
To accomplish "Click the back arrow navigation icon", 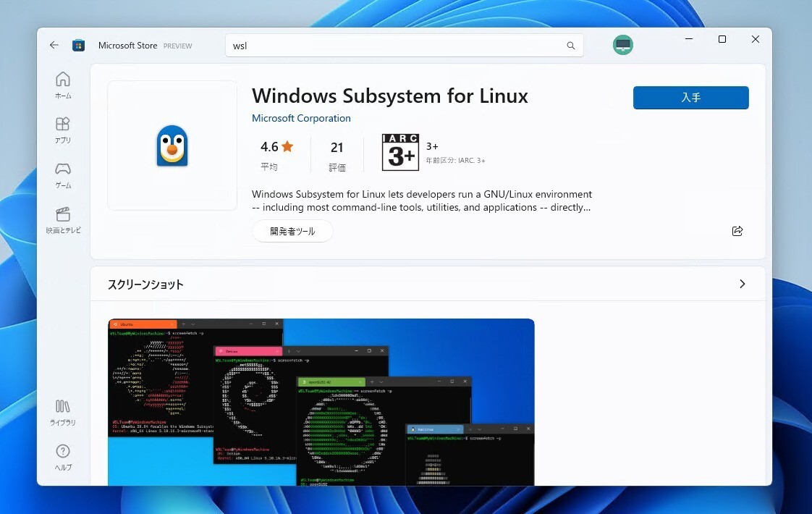I will 54,44.
